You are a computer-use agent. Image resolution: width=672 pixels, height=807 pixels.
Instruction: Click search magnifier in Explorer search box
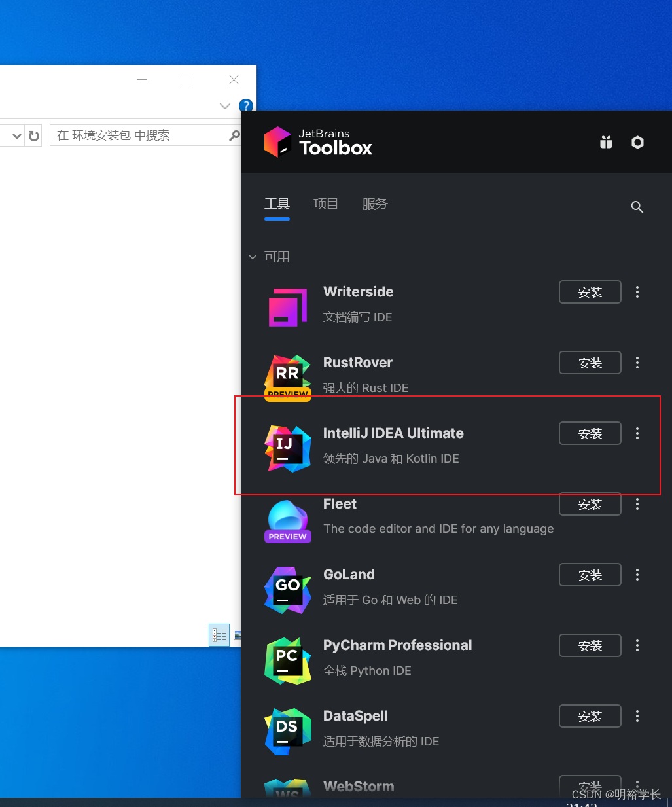click(234, 135)
